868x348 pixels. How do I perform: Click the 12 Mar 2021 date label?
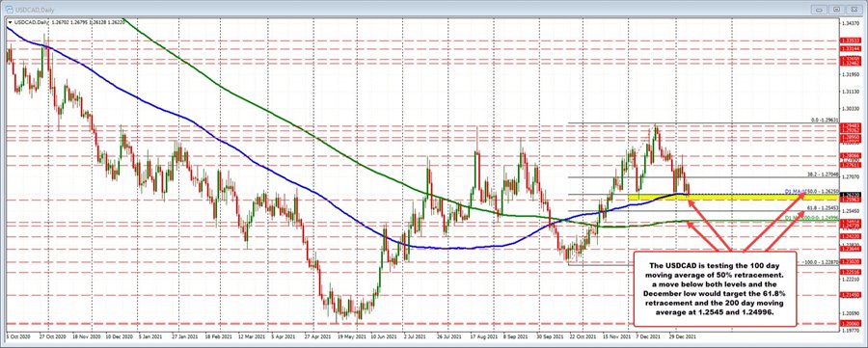point(253,335)
